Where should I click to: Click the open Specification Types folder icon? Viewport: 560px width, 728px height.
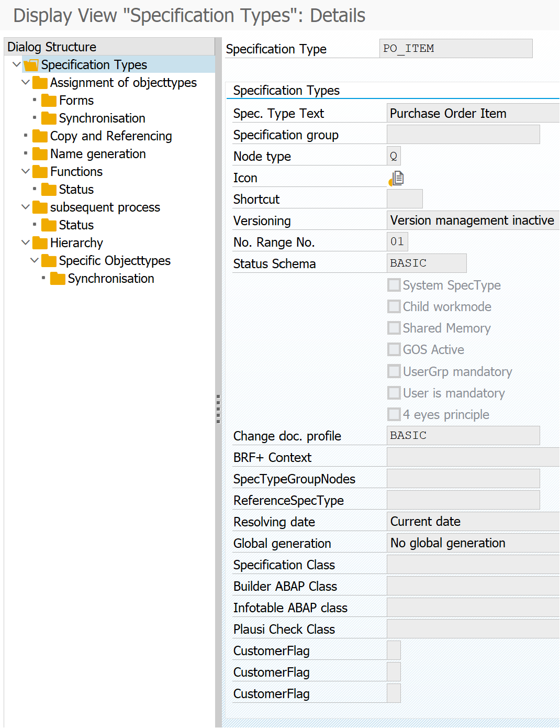tap(31, 65)
